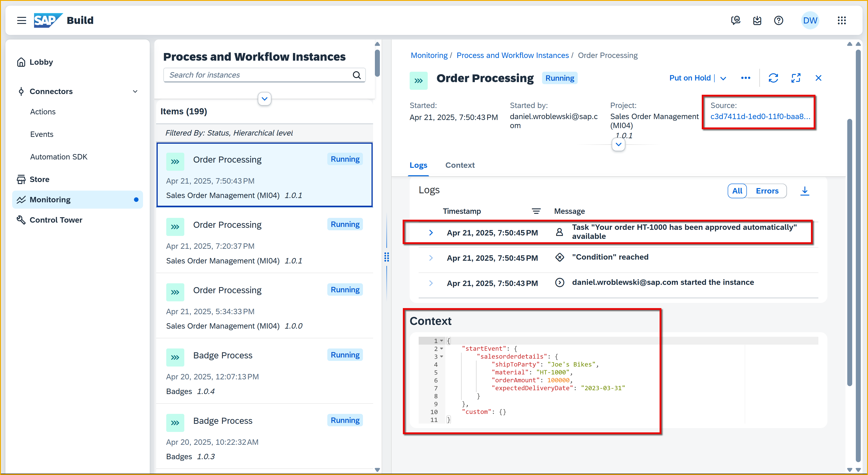
Task: Select Badge Process instance from 10:22:32 AM
Action: click(265, 437)
